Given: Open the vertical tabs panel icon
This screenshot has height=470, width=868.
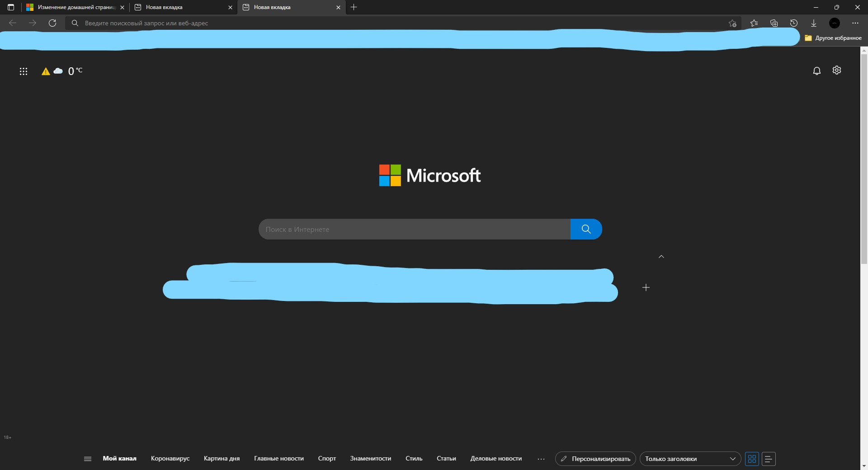Looking at the screenshot, I should click(11, 7).
